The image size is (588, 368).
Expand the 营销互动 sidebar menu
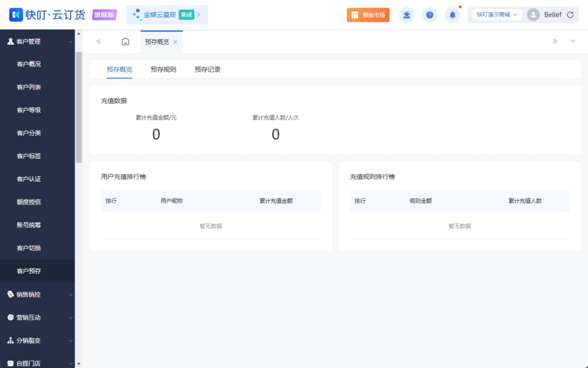pos(38,317)
